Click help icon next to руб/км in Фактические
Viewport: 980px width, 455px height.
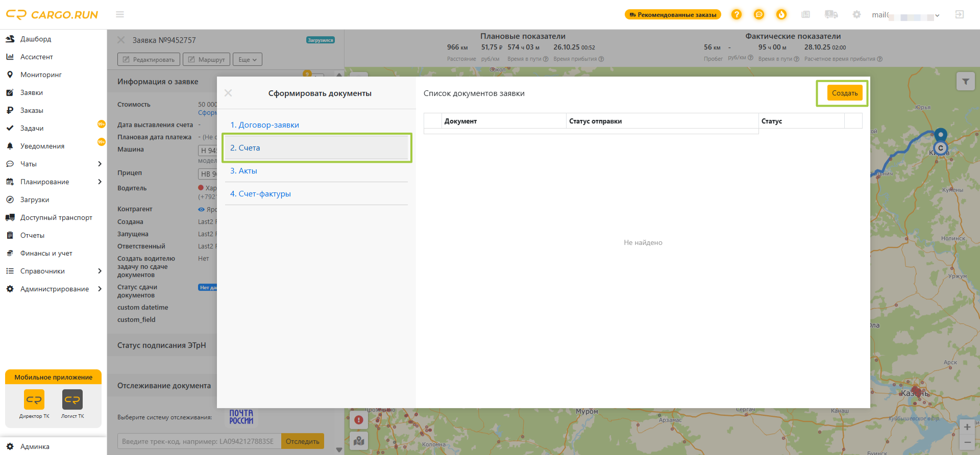750,57
